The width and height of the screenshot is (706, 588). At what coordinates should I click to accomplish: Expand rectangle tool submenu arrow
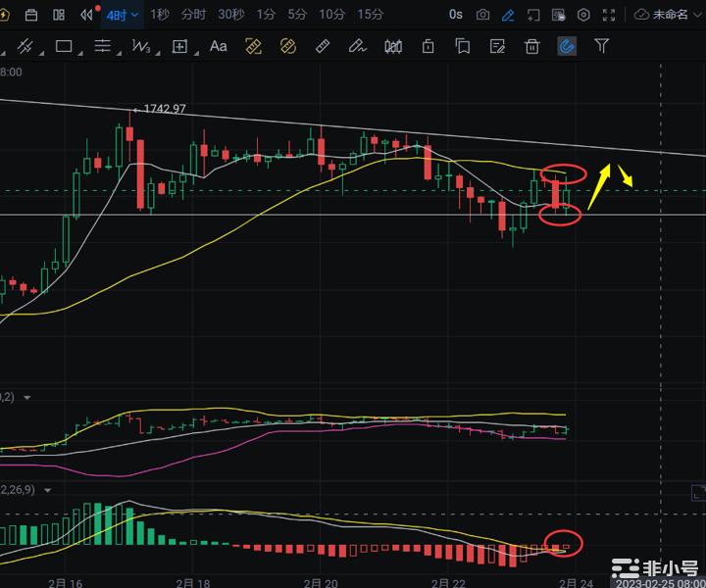[x=80, y=54]
